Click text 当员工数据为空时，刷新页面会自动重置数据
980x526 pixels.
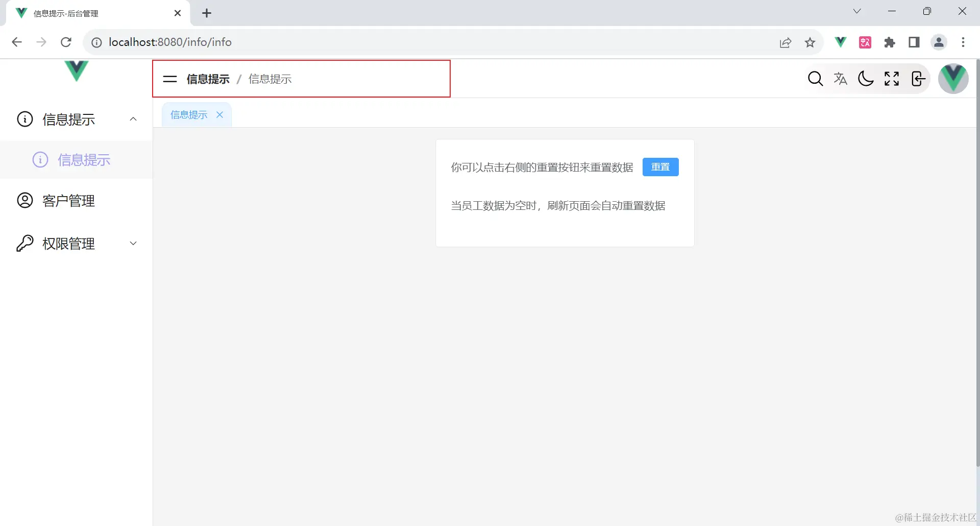[x=558, y=206]
